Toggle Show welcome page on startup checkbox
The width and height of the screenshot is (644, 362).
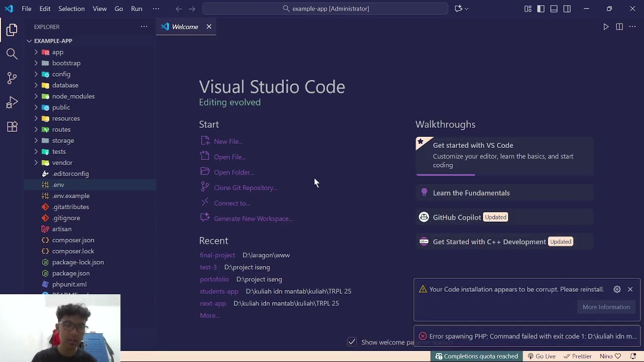(352, 342)
